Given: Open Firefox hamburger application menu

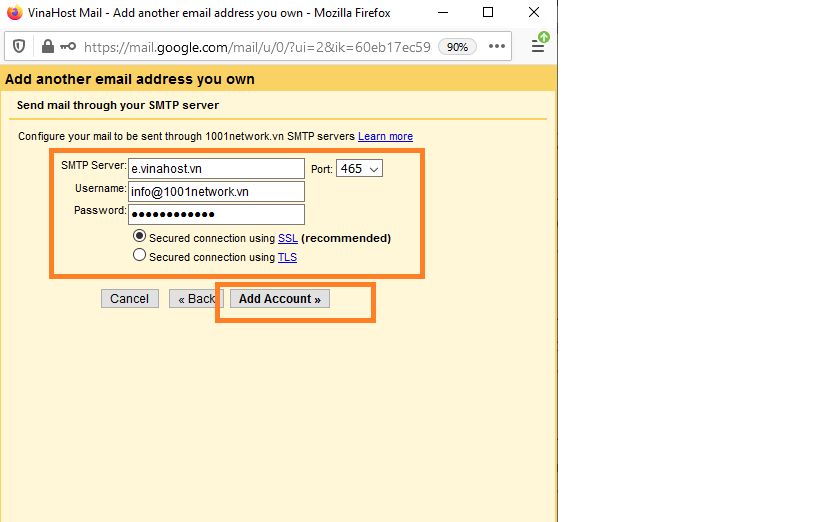Looking at the screenshot, I should [x=538, y=47].
